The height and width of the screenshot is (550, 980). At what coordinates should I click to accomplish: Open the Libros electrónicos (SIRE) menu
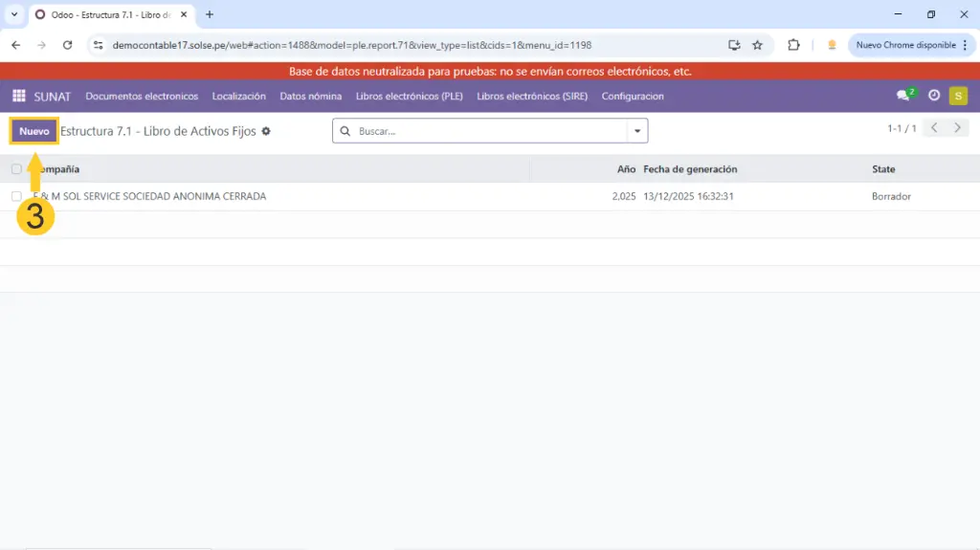[532, 96]
